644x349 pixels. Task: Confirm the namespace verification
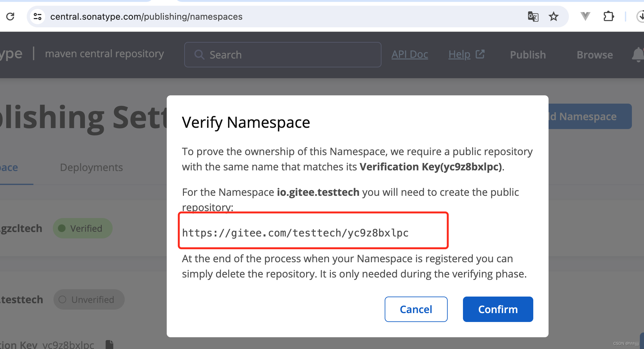coord(498,309)
